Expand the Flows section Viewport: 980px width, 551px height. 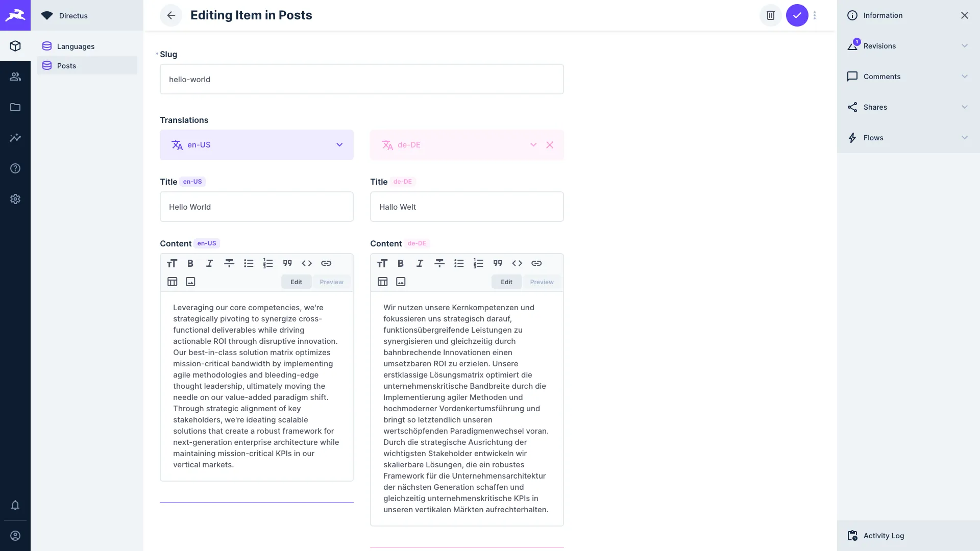[x=908, y=138]
